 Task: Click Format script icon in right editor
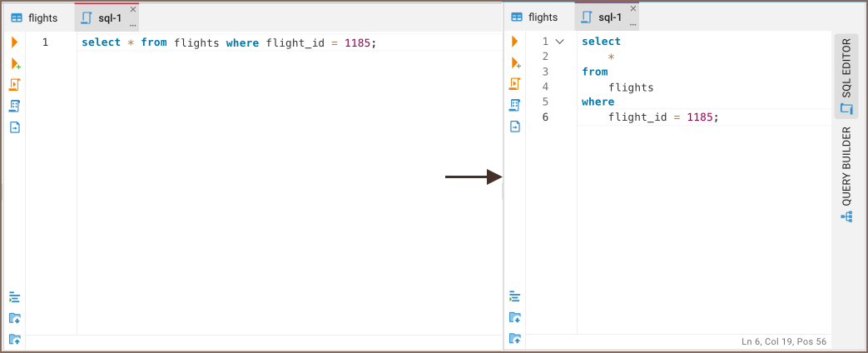point(515,296)
